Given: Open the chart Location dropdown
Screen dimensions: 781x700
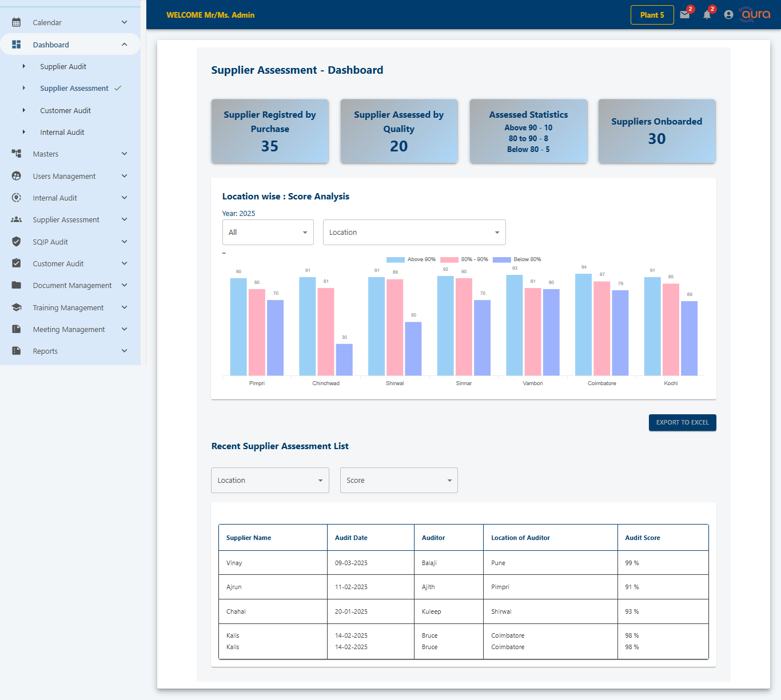Looking at the screenshot, I should [415, 233].
